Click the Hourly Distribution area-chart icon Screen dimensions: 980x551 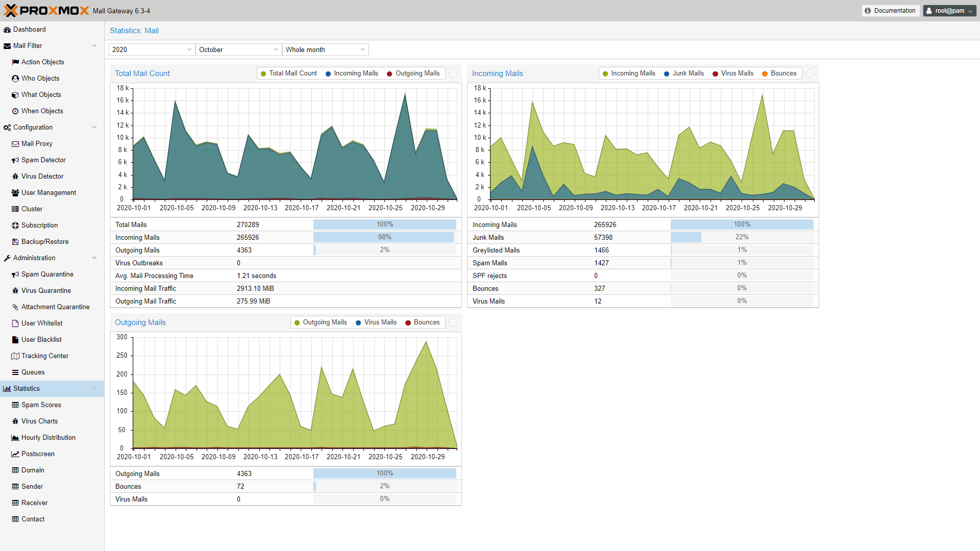tap(15, 438)
